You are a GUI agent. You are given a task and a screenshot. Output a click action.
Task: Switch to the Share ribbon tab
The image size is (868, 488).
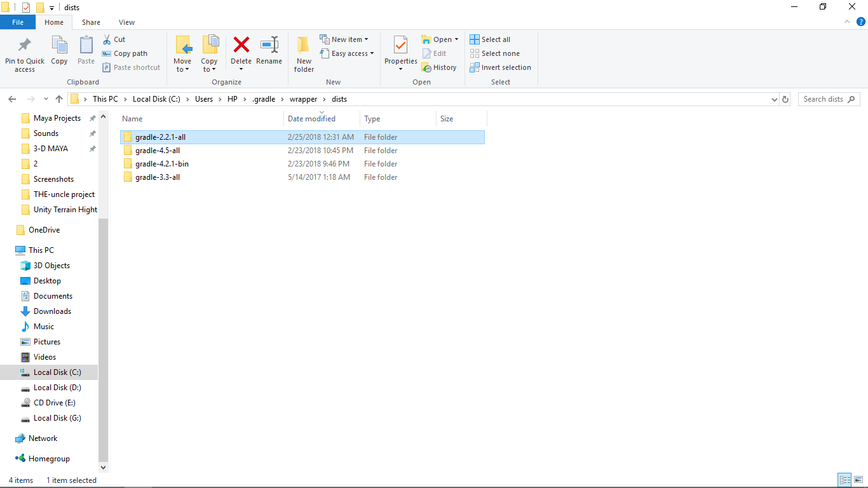point(91,22)
